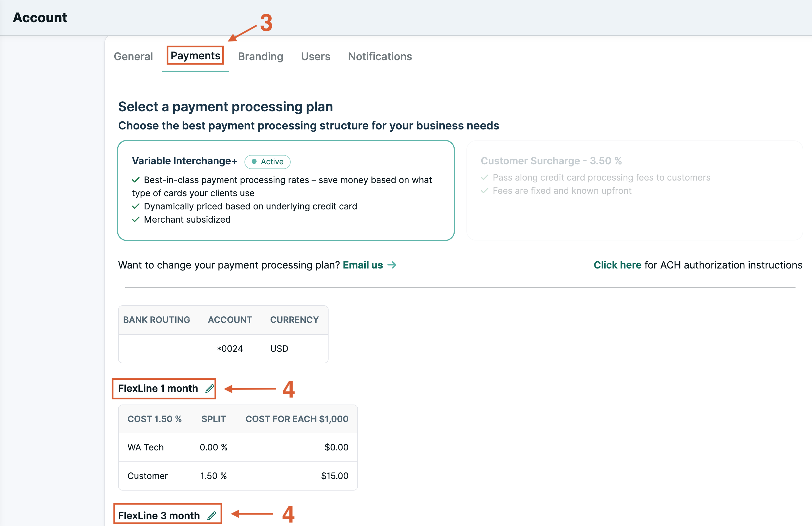The image size is (812, 526).
Task: Click the Active status badge
Action: (x=268, y=162)
